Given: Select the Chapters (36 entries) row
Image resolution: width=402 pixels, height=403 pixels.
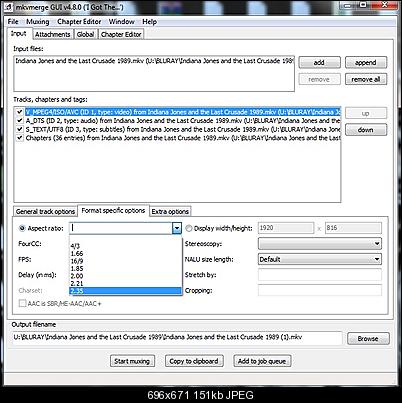Looking at the screenshot, I should (x=183, y=138).
